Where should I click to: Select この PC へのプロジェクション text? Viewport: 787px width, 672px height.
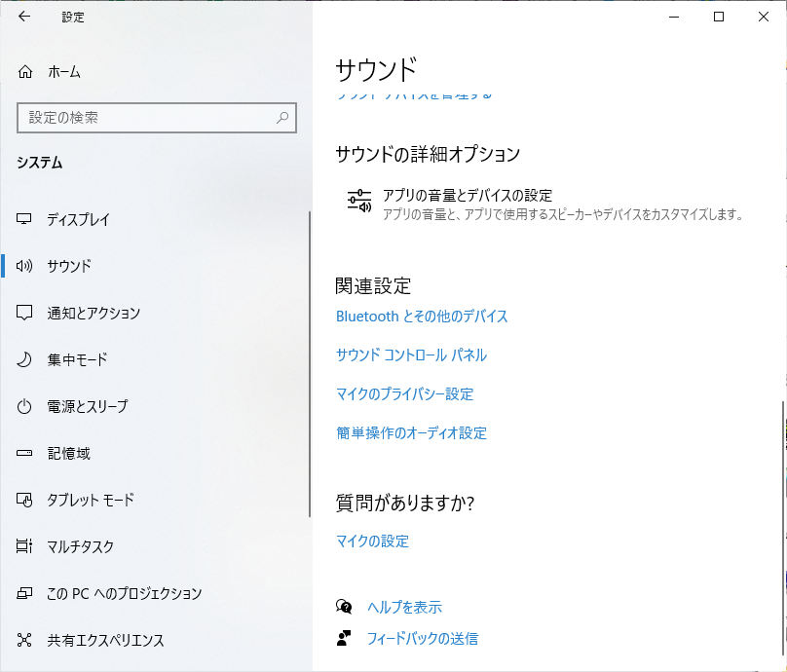tap(125, 593)
